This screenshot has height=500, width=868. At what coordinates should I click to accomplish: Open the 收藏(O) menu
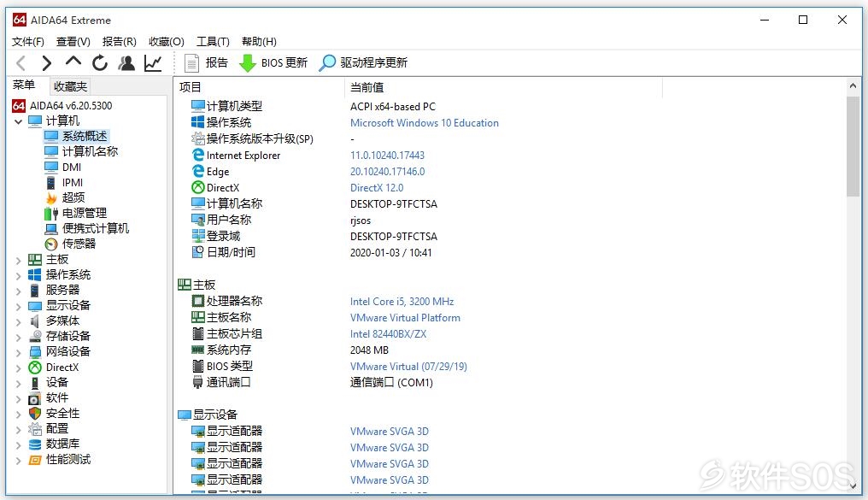(x=166, y=42)
